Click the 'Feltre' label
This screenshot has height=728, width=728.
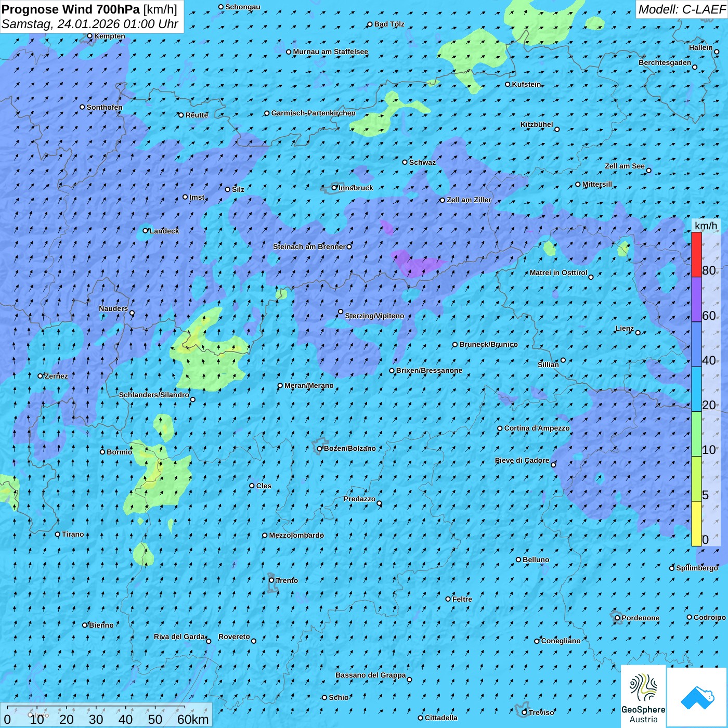(x=462, y=599)
